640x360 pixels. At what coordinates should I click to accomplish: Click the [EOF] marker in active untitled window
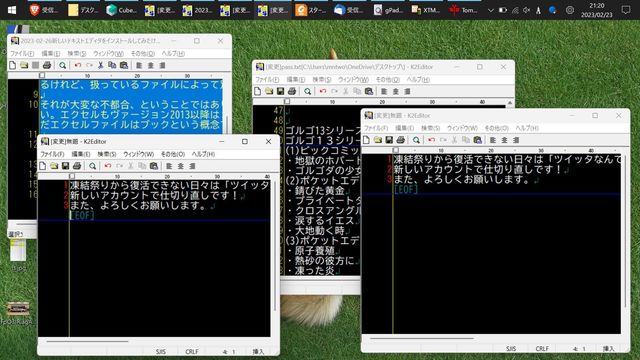82,215
